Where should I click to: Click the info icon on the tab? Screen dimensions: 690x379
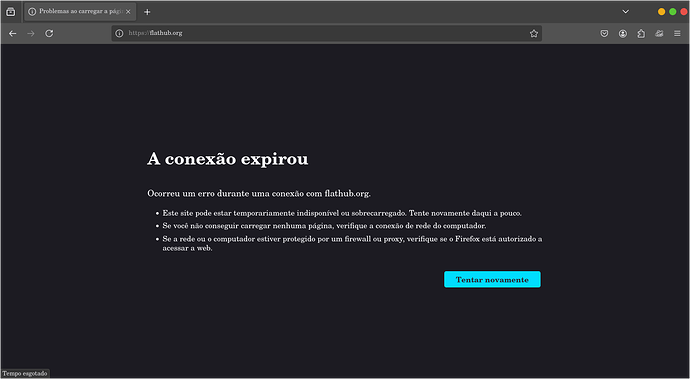pos(32,12)
